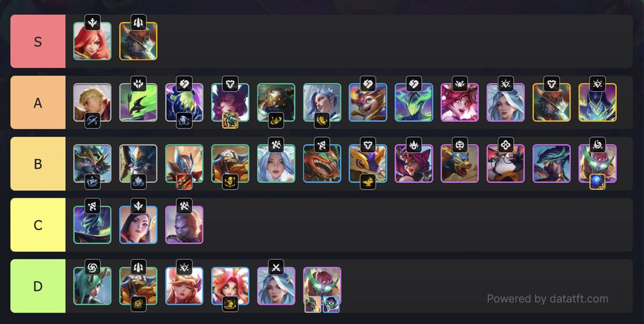Click the yellow C tier label
644x324 pixels.
coord(38,225)
